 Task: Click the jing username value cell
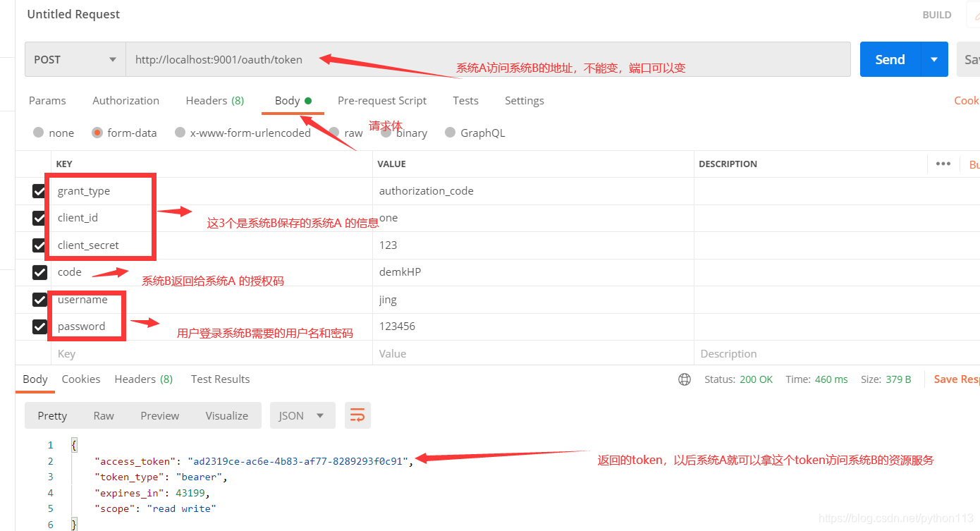click(533, 300)
